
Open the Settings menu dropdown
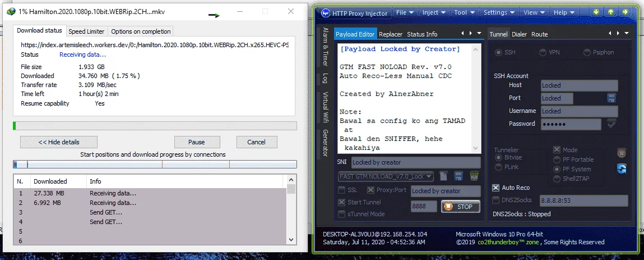tap(499, 13)
